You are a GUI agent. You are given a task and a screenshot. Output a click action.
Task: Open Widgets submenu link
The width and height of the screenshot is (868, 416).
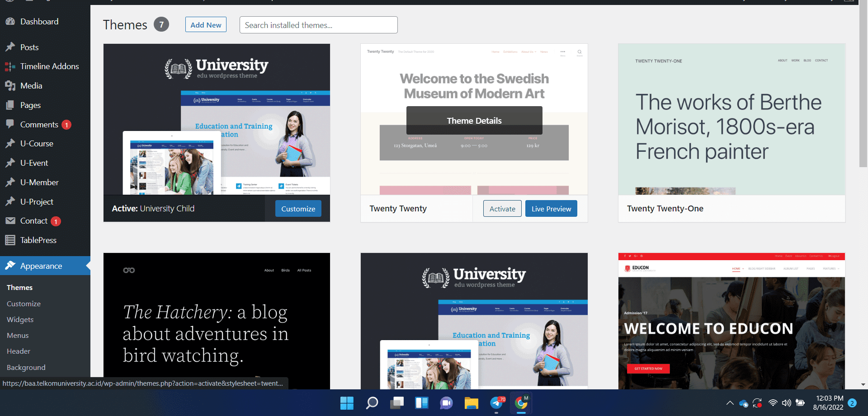(x=20, y=320)
